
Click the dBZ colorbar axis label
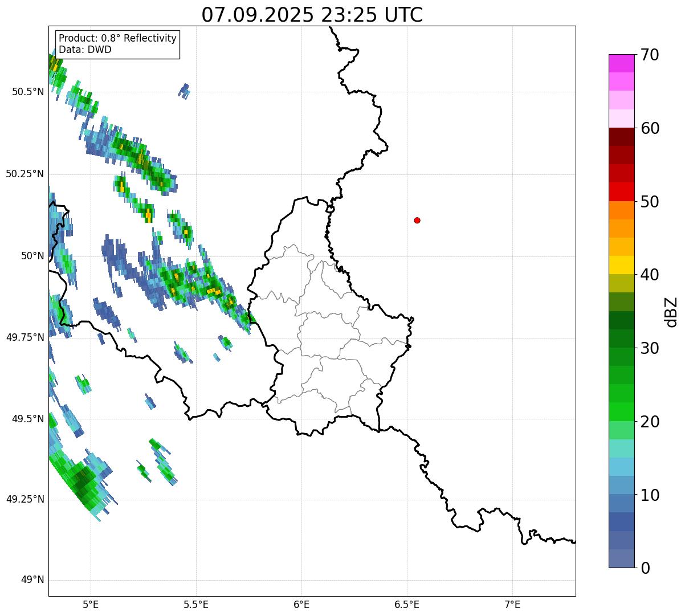672,312
